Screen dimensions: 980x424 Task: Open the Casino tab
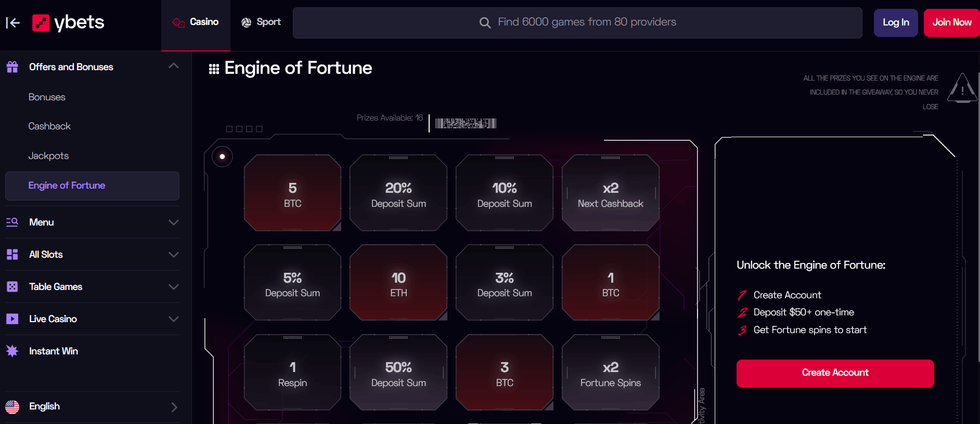[196, 22]
